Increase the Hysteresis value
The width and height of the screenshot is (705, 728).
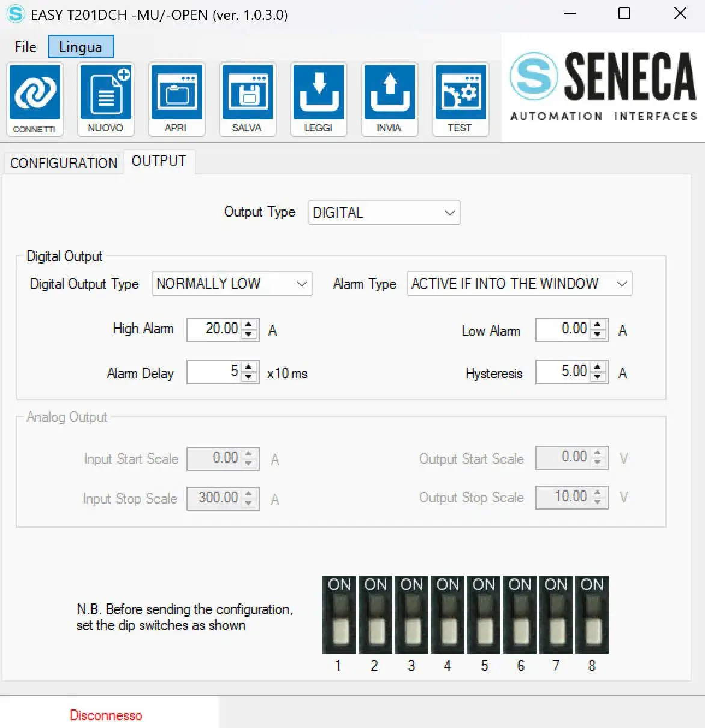tap(597, 366)
